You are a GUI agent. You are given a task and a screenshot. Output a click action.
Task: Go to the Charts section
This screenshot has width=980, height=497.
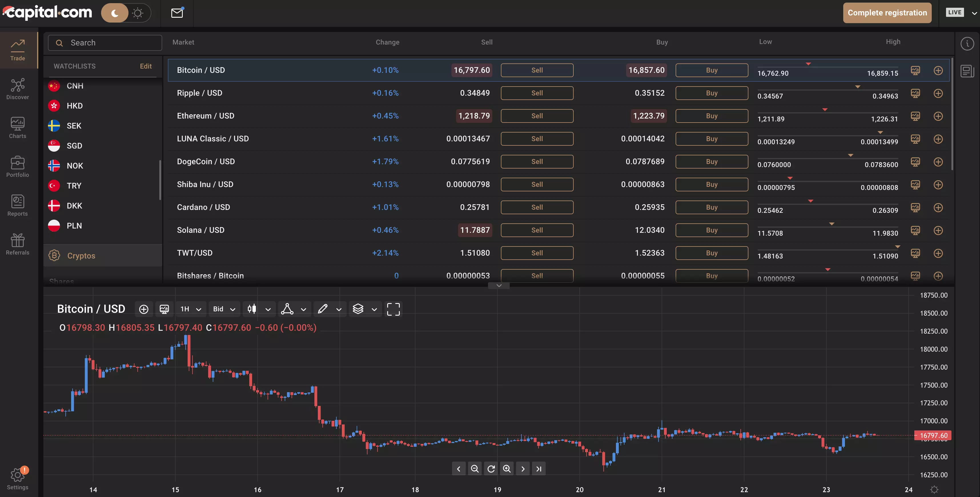tap(17, 128)
